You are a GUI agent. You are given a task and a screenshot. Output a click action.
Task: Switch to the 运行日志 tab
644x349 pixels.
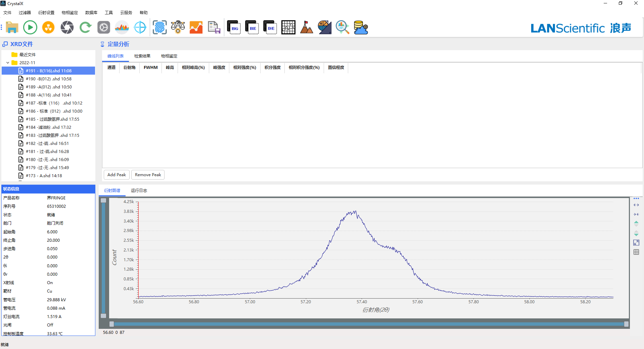139,191
